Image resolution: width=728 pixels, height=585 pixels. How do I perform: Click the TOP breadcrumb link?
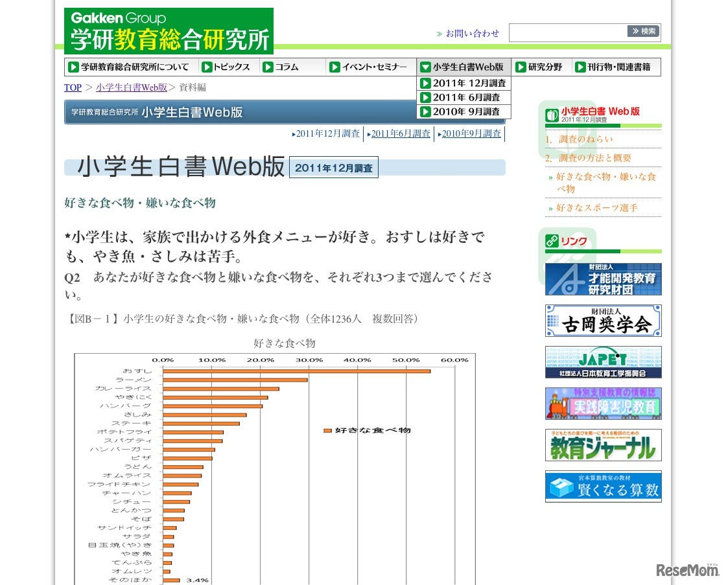pos(73,87)
